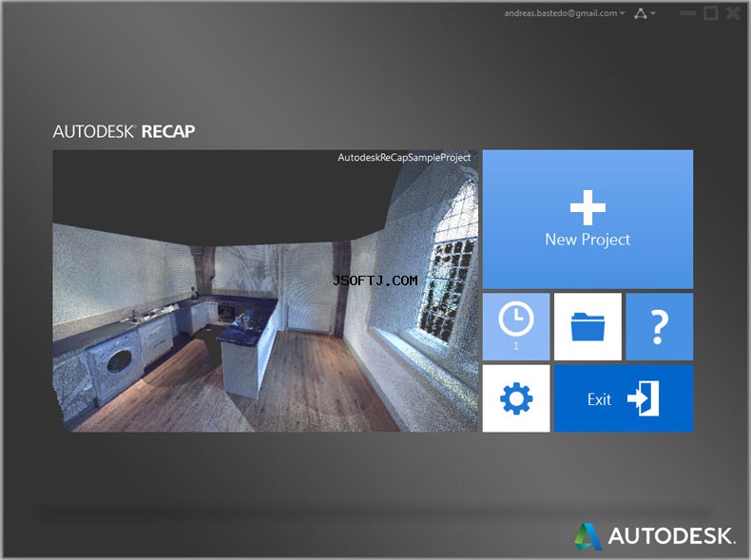Image resolution: width=751 pixels, height=560 pixels.
Task: Maximize the ReCap window
Action: [x=710, y=13]
